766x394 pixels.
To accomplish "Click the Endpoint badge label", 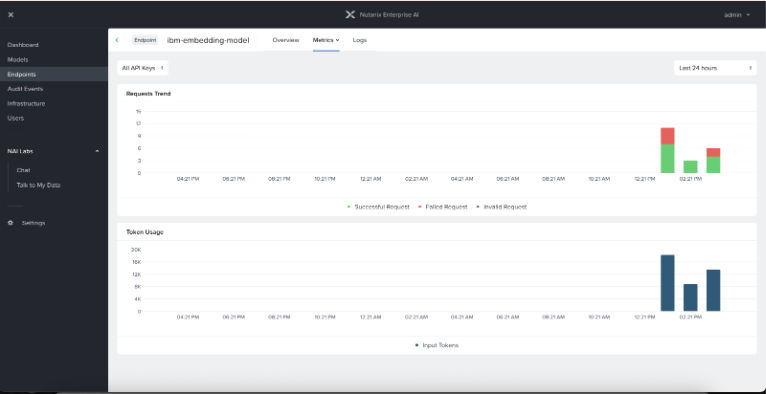I will [x=145, y=40].
